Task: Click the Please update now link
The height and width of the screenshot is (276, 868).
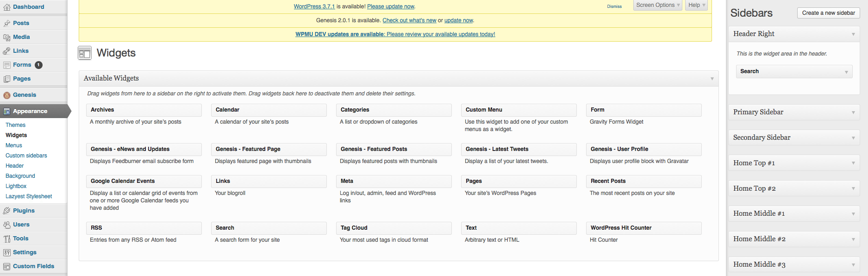Action: [391, 6]
